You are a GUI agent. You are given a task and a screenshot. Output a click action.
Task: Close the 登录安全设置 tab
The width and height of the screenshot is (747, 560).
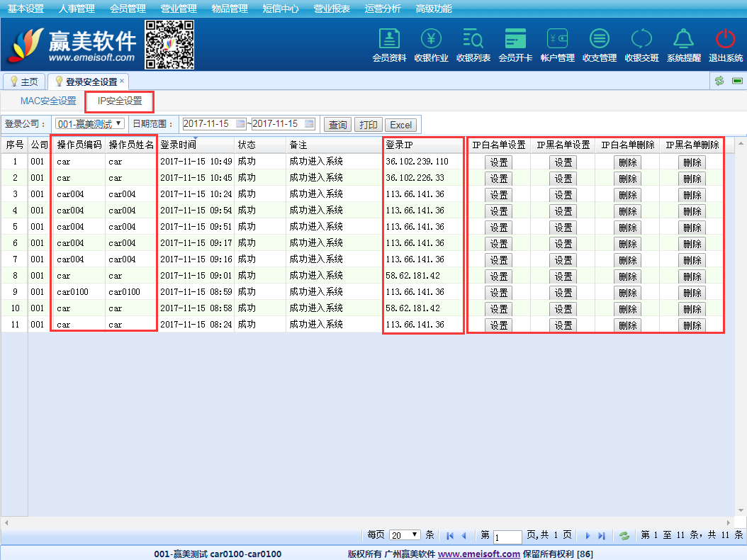[x=122, y=81]
